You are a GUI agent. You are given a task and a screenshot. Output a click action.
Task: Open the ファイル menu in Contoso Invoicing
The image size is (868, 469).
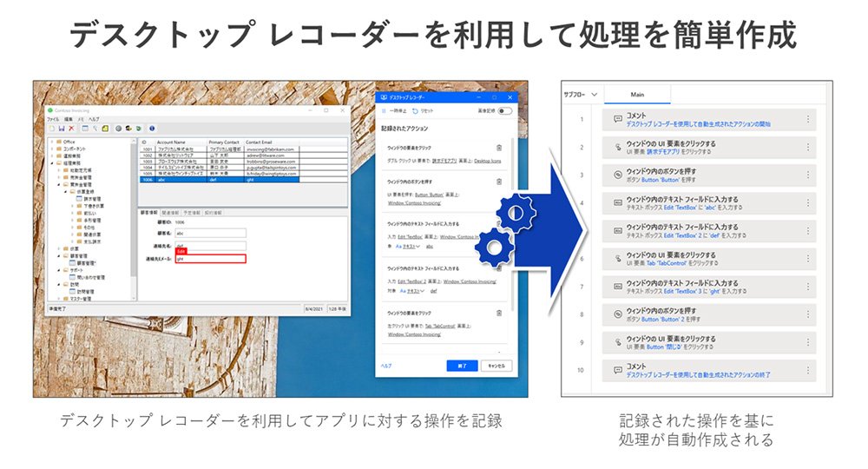coord(53,119)
